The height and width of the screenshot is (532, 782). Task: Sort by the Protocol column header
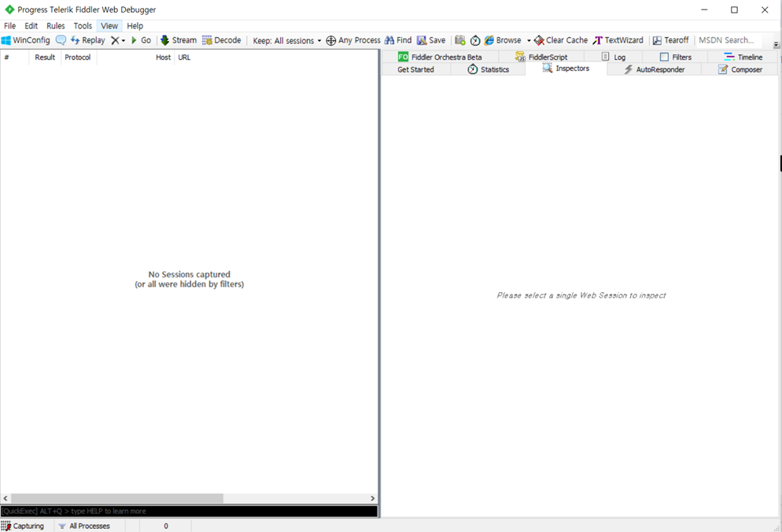(x=78, y=57)
